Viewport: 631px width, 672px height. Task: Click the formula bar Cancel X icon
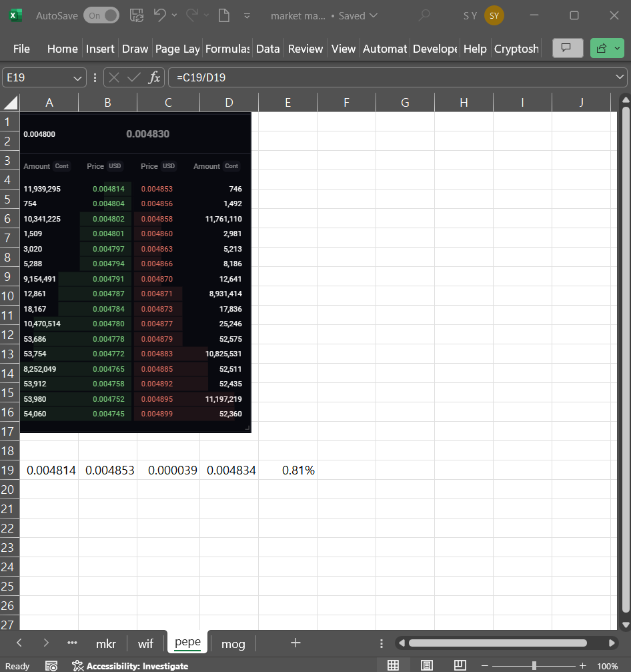click(113, 77)
